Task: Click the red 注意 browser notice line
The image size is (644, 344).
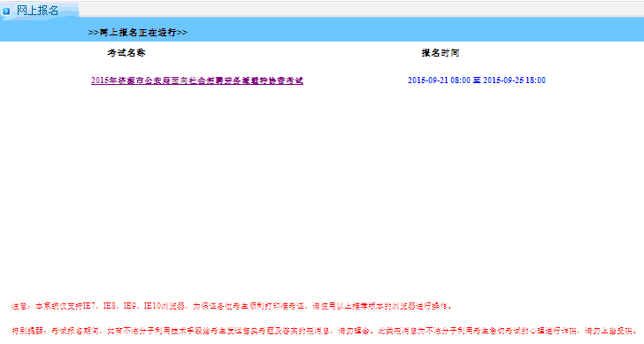Action: tap(232, 306)
